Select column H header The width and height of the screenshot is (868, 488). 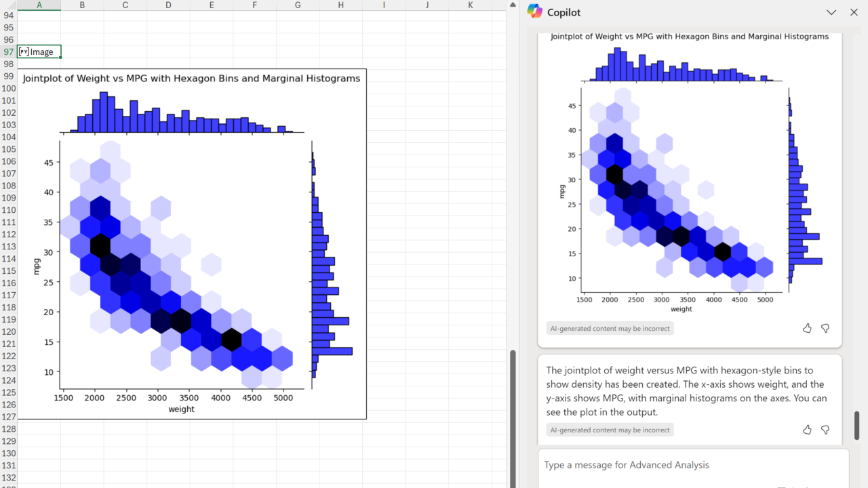[x=340, y=5]
